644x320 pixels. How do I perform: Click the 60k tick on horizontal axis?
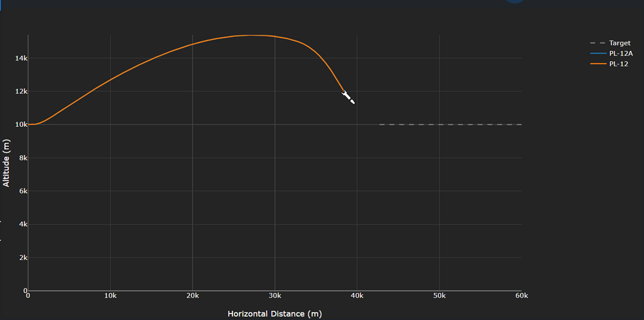click(x=521, y=296)
